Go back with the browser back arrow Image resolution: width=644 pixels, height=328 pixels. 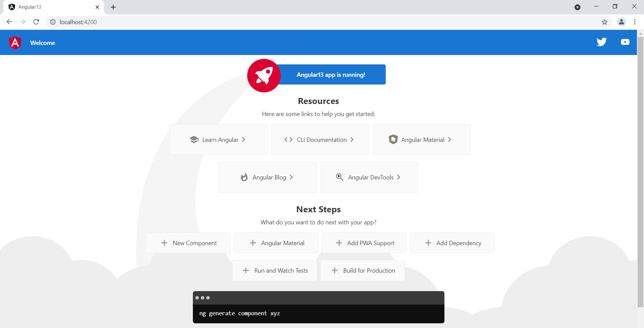9,22
